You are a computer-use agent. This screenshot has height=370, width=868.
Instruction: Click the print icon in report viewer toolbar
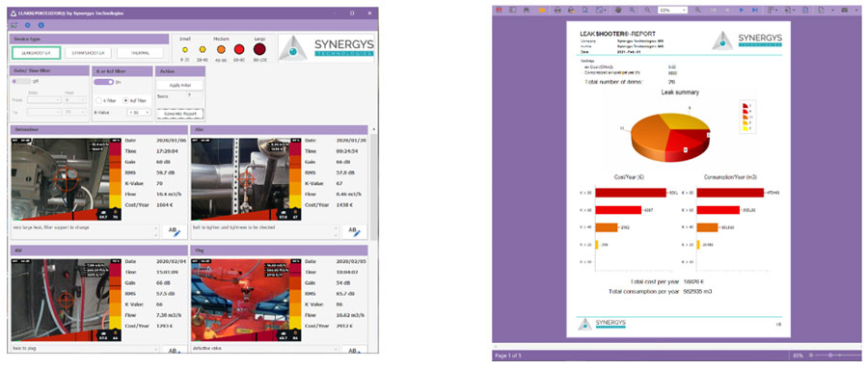tap(557, 10)
